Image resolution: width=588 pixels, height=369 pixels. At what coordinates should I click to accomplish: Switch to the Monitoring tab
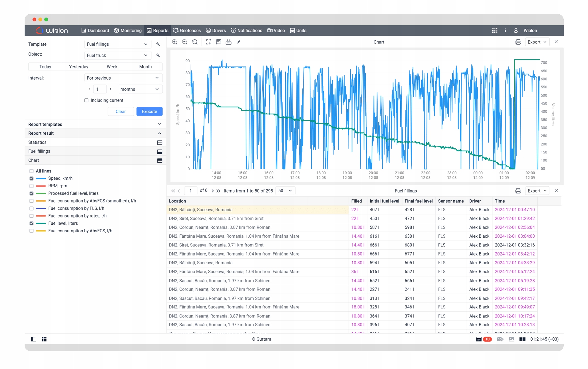coord(128,30)
